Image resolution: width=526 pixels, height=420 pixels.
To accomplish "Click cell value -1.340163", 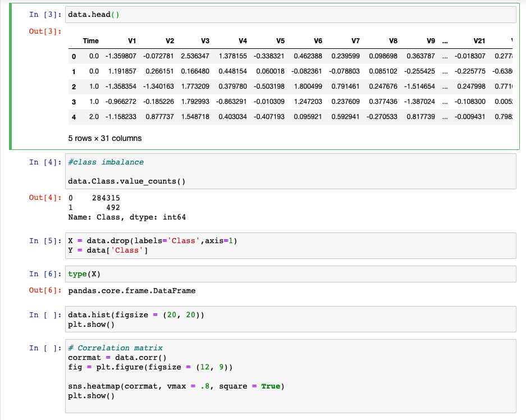I will click(x=158, y=86).
